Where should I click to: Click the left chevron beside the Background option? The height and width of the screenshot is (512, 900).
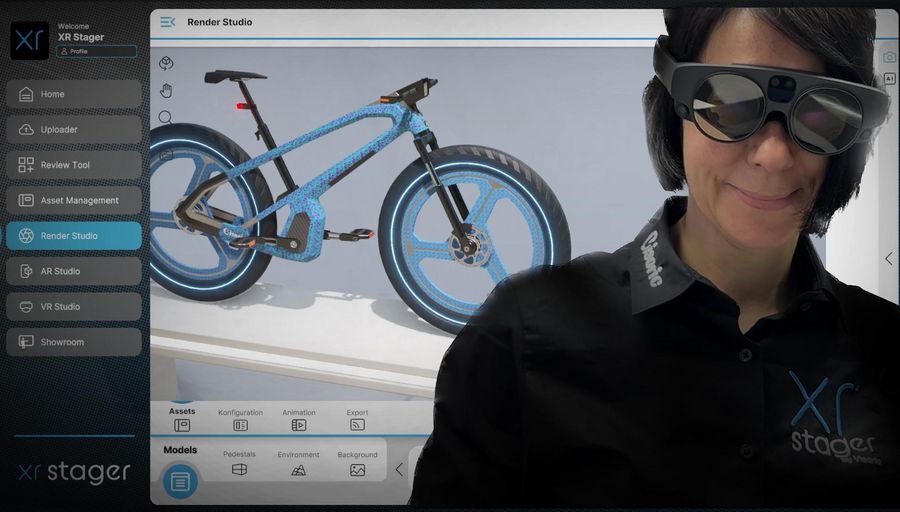tap(399, 470)
